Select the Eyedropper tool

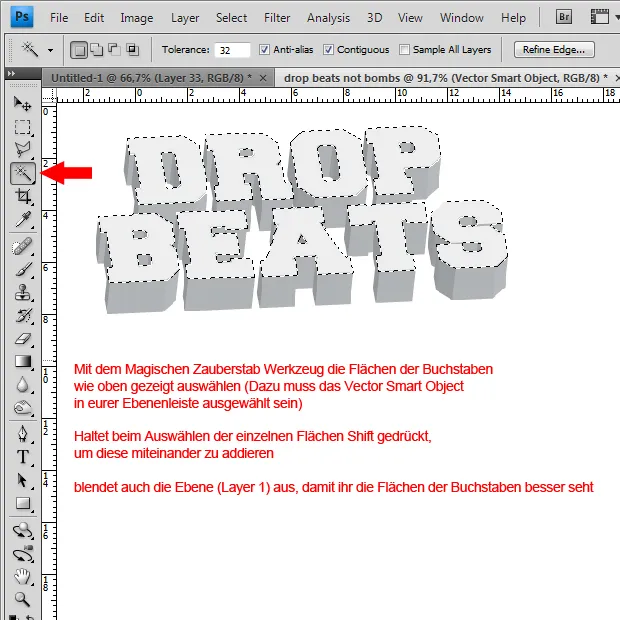22,219
